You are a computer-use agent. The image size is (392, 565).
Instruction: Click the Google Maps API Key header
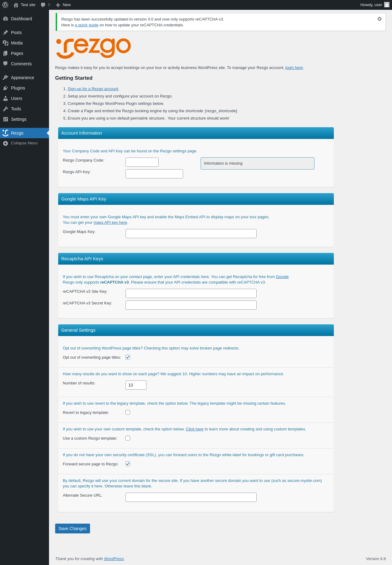(196, 199)
